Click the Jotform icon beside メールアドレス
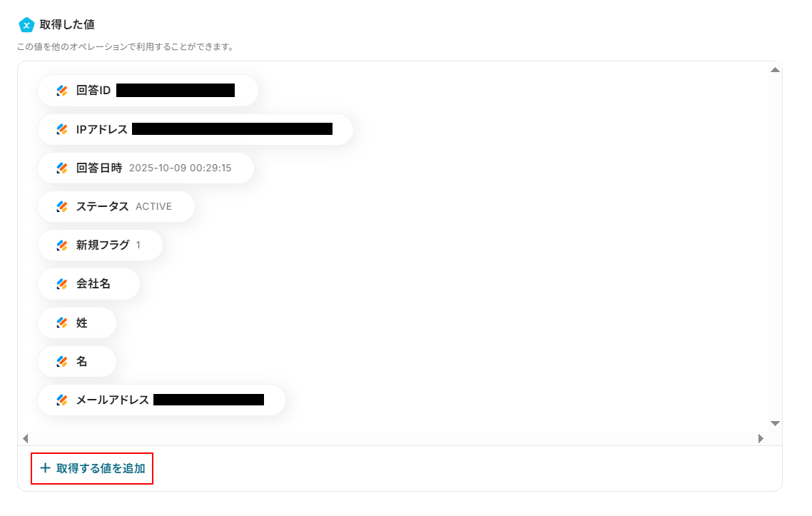 62,400
